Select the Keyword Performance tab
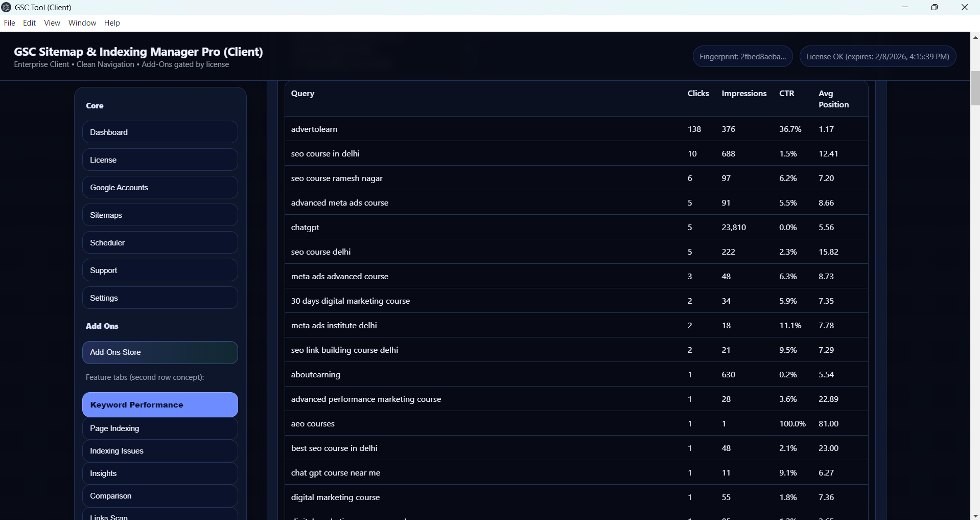980x520 pixels. click(x=160, y=405)
